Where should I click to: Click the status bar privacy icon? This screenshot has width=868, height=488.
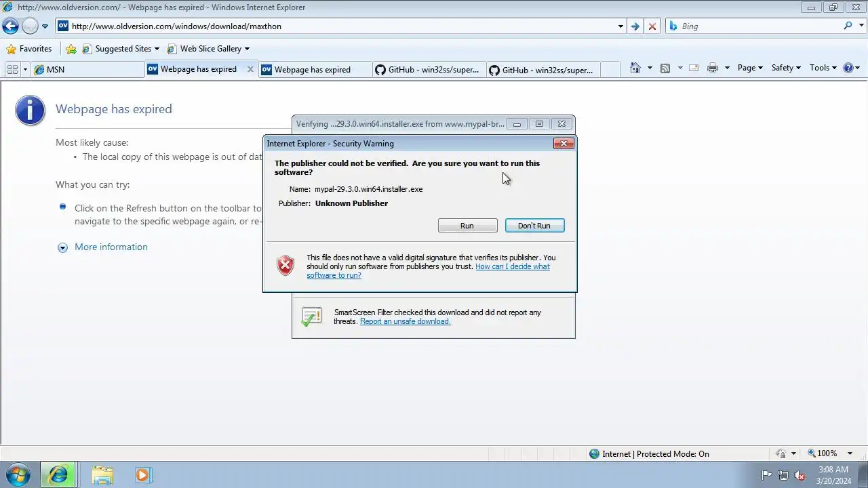[x=781, y=453]
